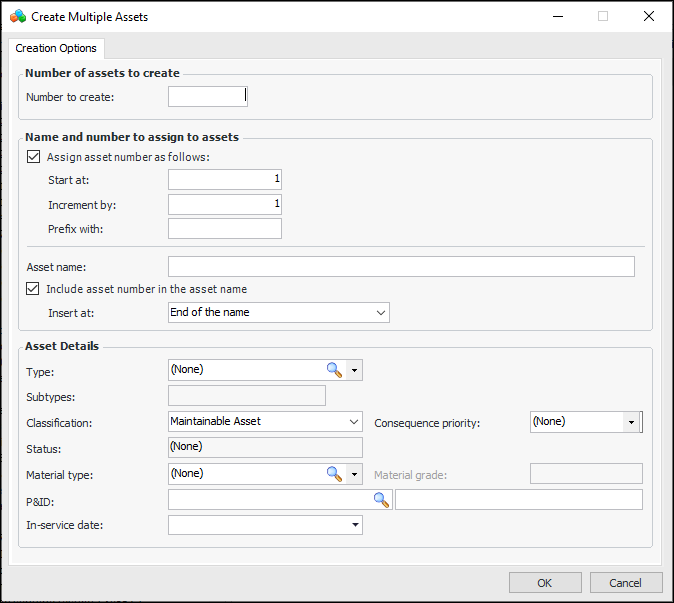Screen dimensions: 674x603
Task: Open the In-service date picker dropdown
Action: point(354,525)
